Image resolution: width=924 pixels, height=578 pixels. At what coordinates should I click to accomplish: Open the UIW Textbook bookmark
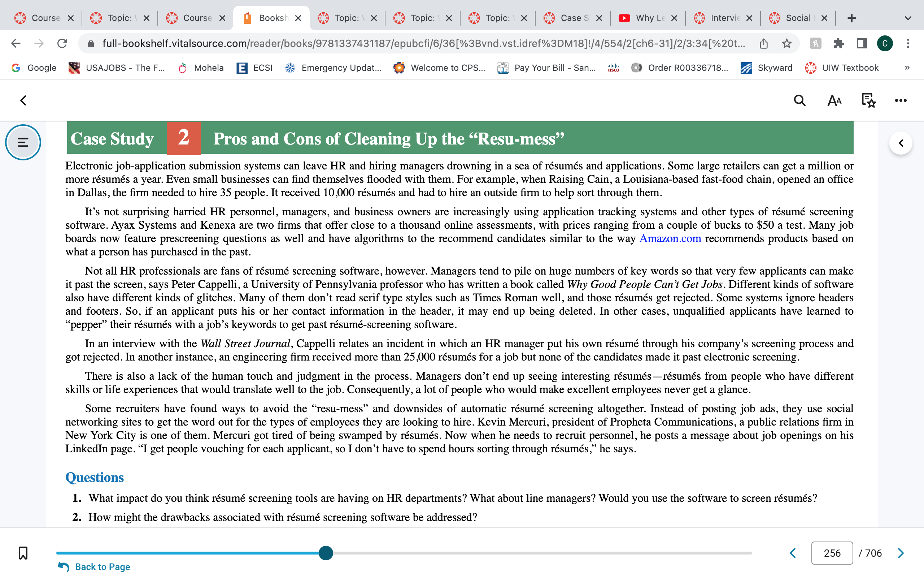pos(842,68)
